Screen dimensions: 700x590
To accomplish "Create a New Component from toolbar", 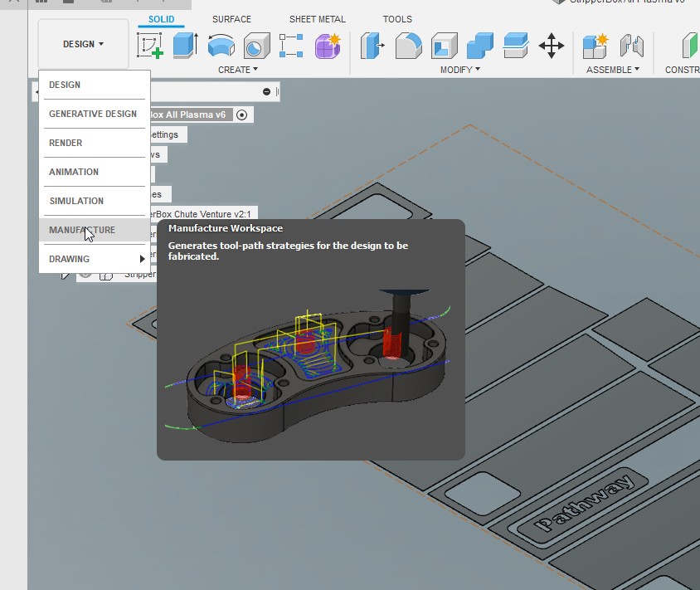I will click(595, 45).
